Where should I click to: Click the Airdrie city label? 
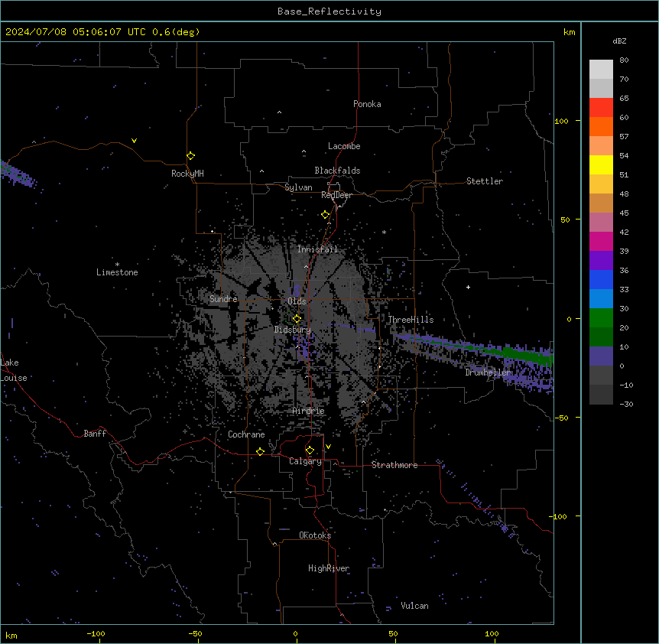coord(309,411)
